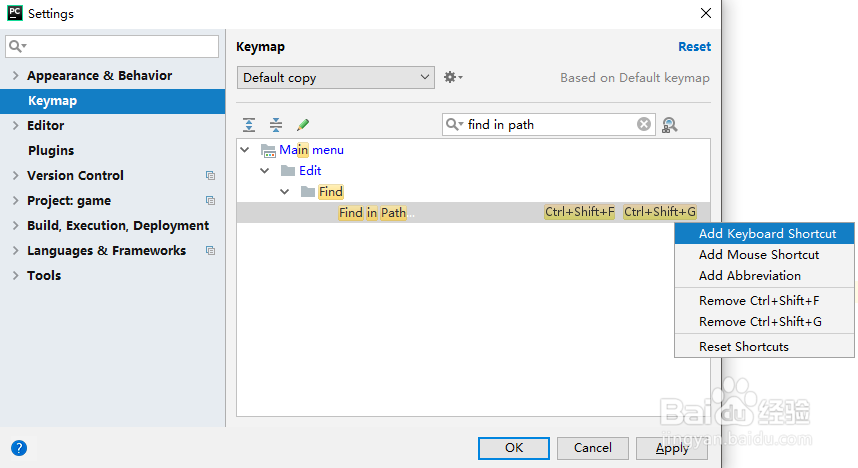The height and width of the screenshot is (468, 858).
Task: Select Keymap in settings sidebar
Action: pyautogui.click(x=112, y=101)
